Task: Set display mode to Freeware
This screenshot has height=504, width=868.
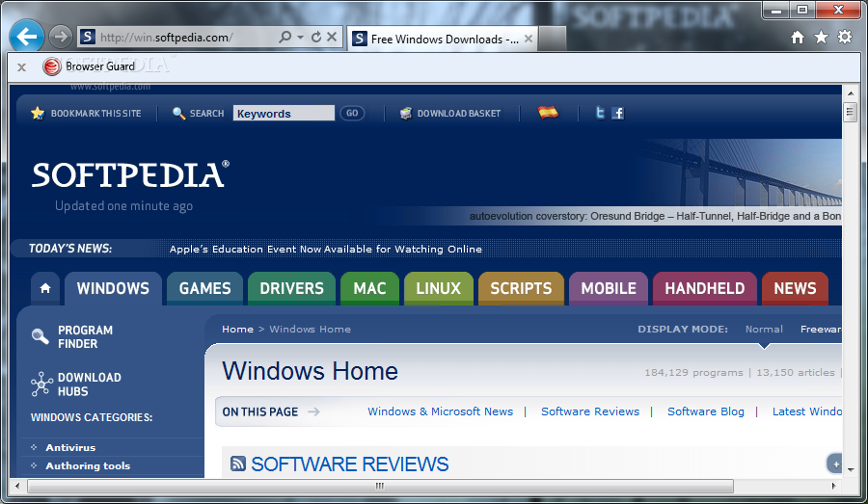Action: (821, 330)
